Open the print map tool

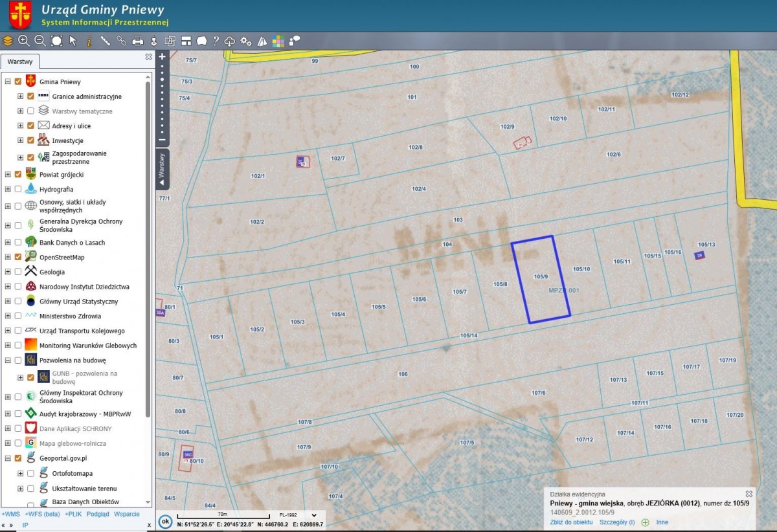(138, 41)
